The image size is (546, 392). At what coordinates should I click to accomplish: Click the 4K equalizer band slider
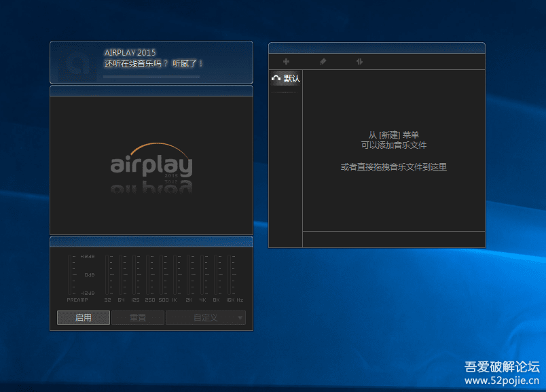tap(202, 275)
